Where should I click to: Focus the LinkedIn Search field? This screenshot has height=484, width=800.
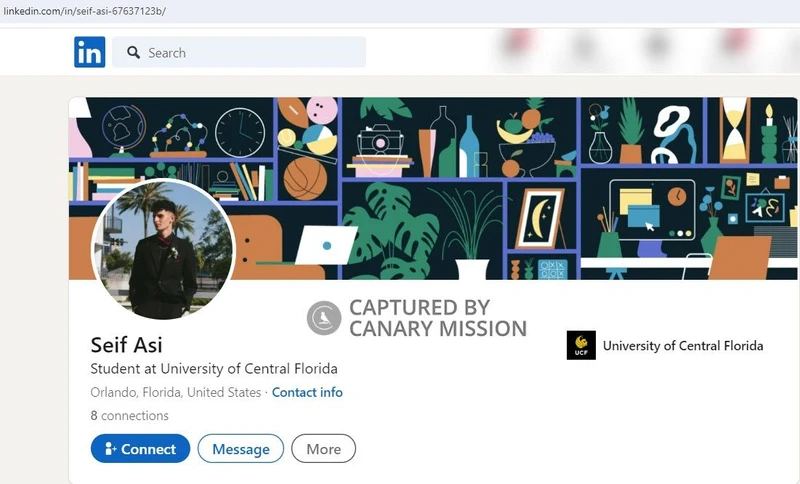[239, 52]
